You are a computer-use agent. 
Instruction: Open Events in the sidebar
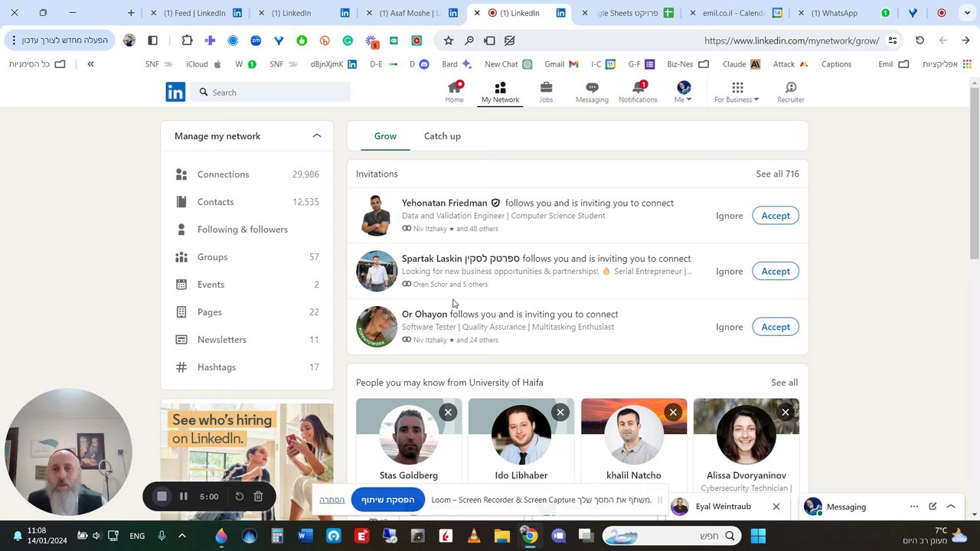coord(247,285)
